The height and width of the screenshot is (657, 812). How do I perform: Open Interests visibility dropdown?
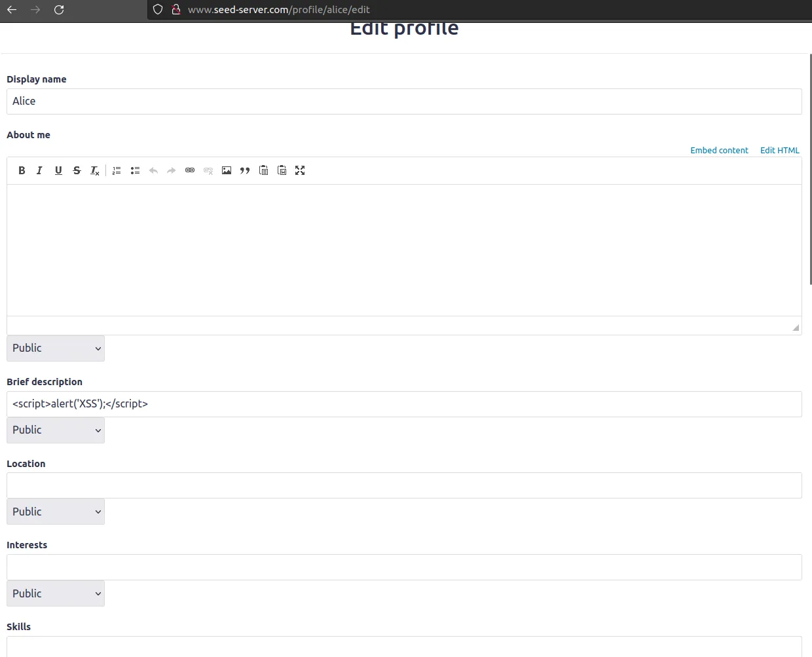coord(56,593)
